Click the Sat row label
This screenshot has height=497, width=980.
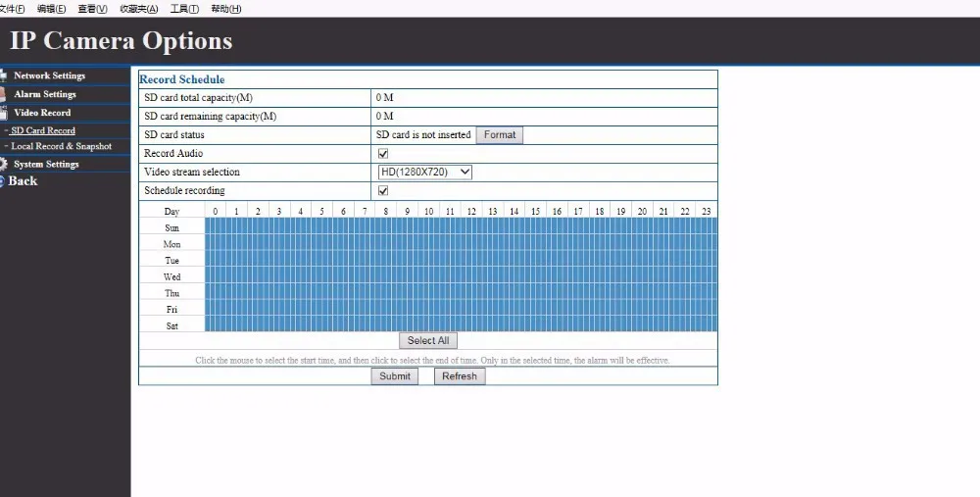tap(171, 325)
